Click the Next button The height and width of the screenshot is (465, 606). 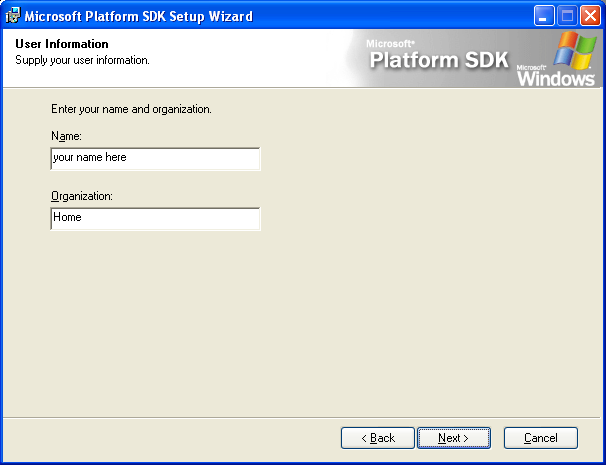[454, 438]
